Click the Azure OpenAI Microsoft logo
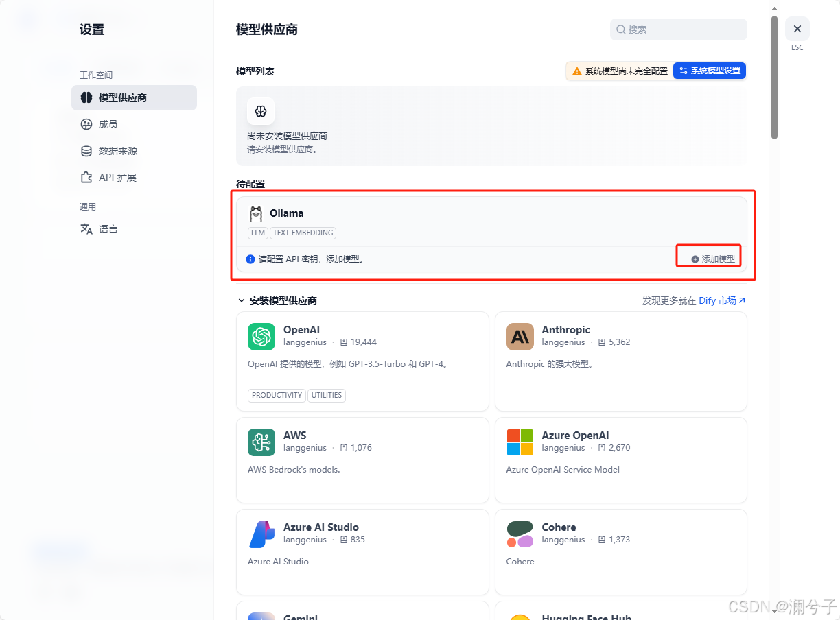 (x=520, y=442)
